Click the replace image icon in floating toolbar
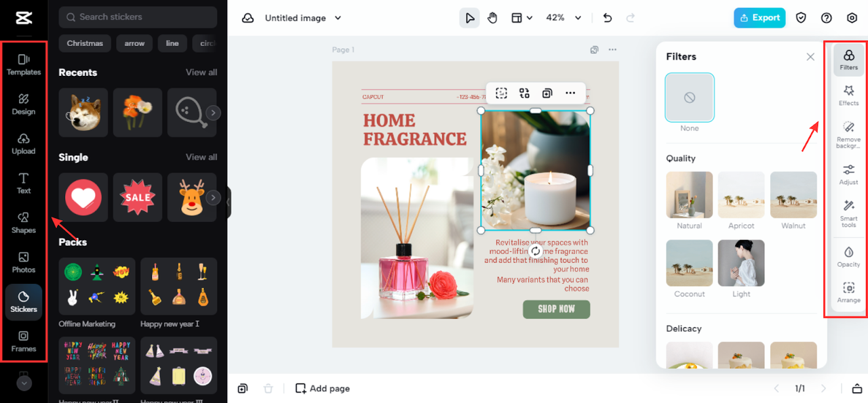The width and height of the screenshot is (868, 403). [524, 93]
